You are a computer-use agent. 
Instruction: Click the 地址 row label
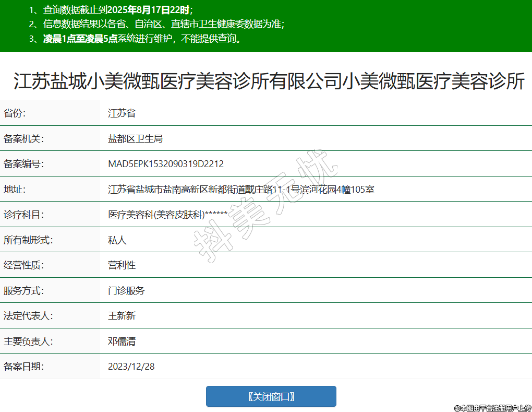[15, 189]
